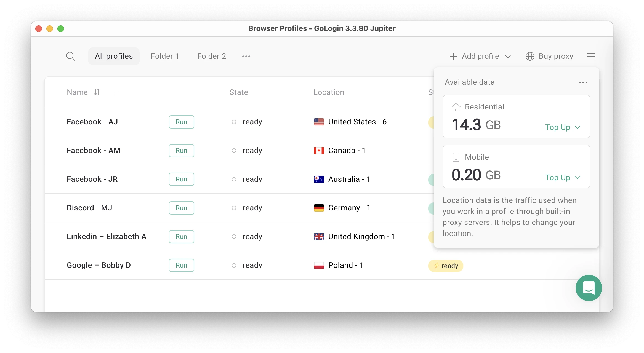This screenshot has height=353, width=644.
Task: Click the Australia flag icon
Action: pyautogui.click(x=319, y=179)
